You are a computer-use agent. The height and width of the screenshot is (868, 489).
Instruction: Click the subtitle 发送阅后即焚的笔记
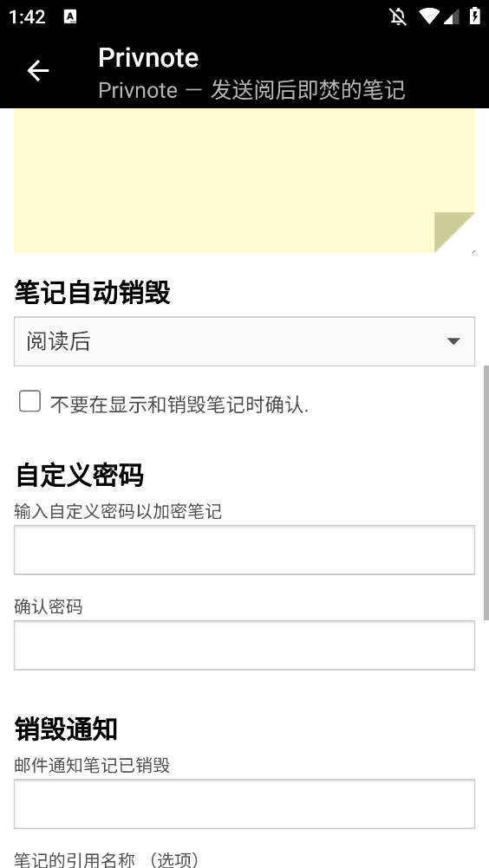[x=307, y=90]
